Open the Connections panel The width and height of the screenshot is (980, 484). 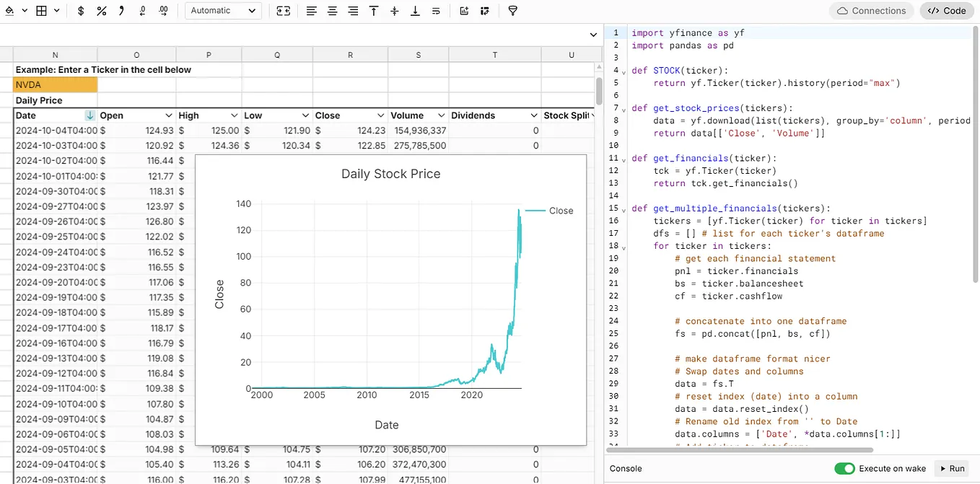[x=872, y=11]
